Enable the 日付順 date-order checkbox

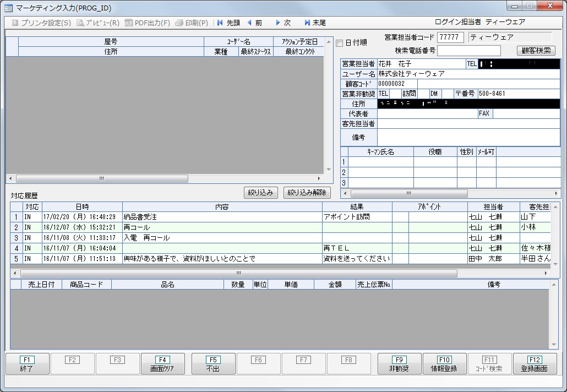pos(340,43)
